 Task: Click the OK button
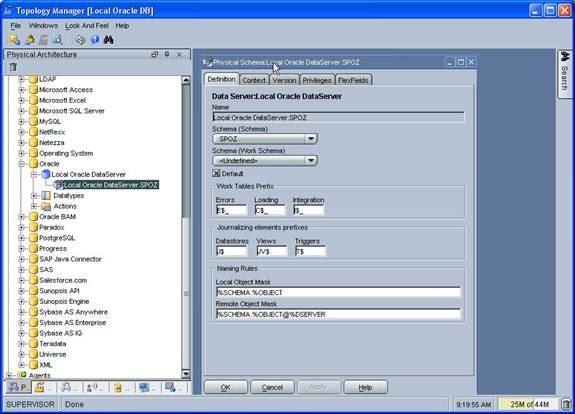pyautogui.click(x=226, y=387)
